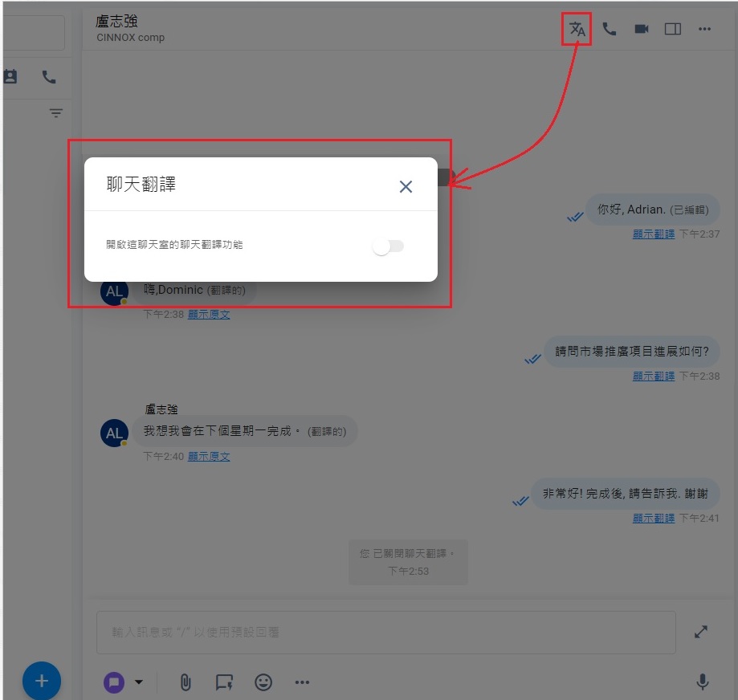Open the emoji picker
738x700 pixels.
(x=263, y=682)
